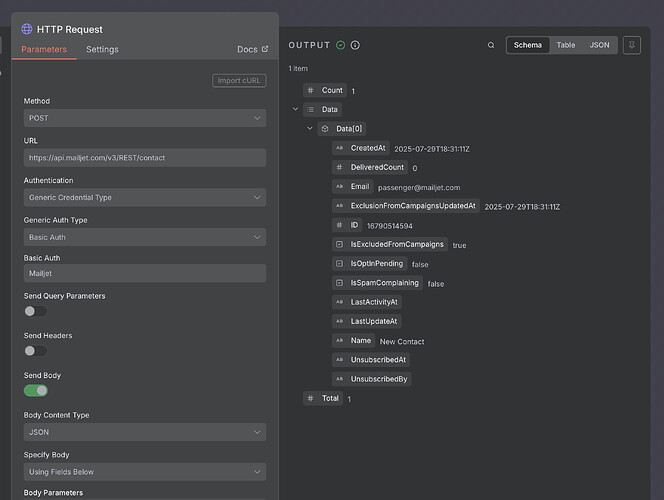The height and width of the screenshot is (500, 664).
Task: Click the string icon beside LastActivityAt
Action: pos(339,302)
